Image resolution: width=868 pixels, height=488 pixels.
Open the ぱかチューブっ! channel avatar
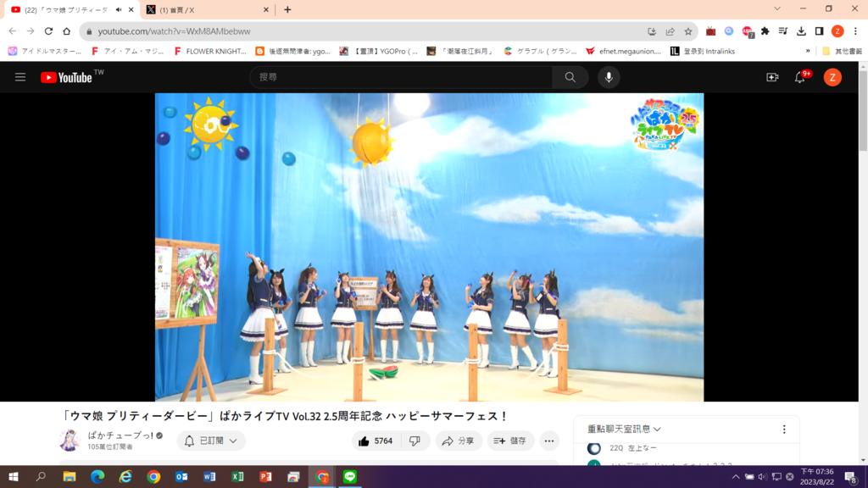(x=70, y=441)
